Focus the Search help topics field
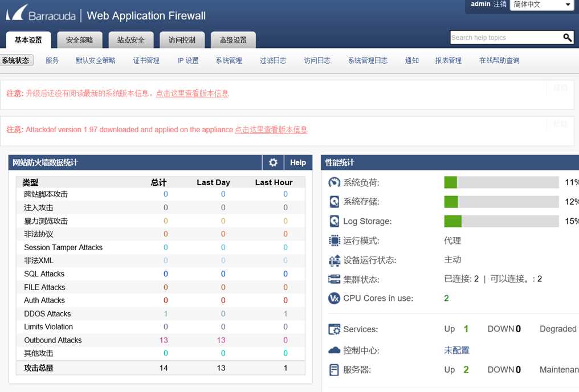 (506, 37)
